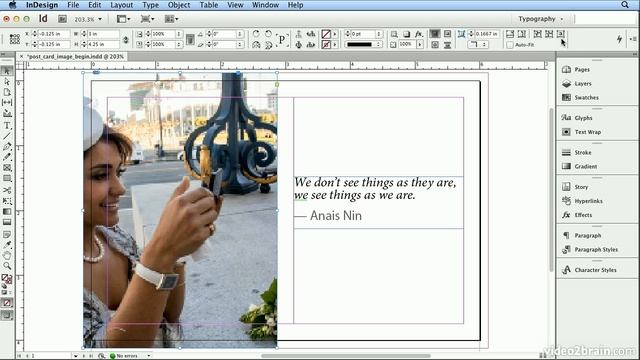Open Spotlight search magnifier
The image size is (640, 360).
pyautogui.click(x=625, y=5)
